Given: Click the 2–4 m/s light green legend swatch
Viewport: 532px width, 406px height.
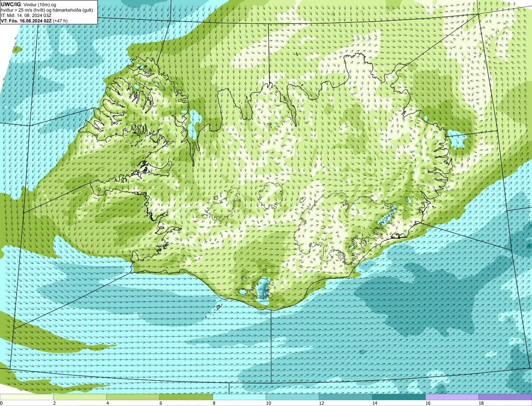Looking at the screenshot, I should tap(80, 397).
